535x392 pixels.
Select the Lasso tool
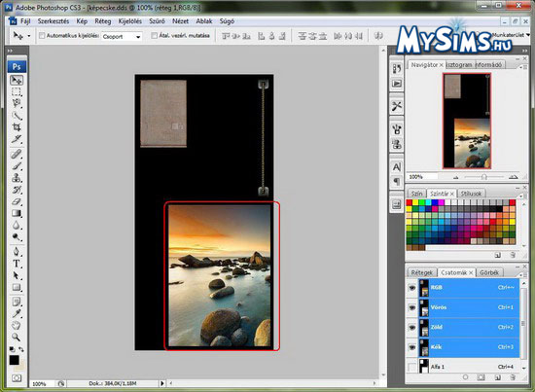[17, 103]
